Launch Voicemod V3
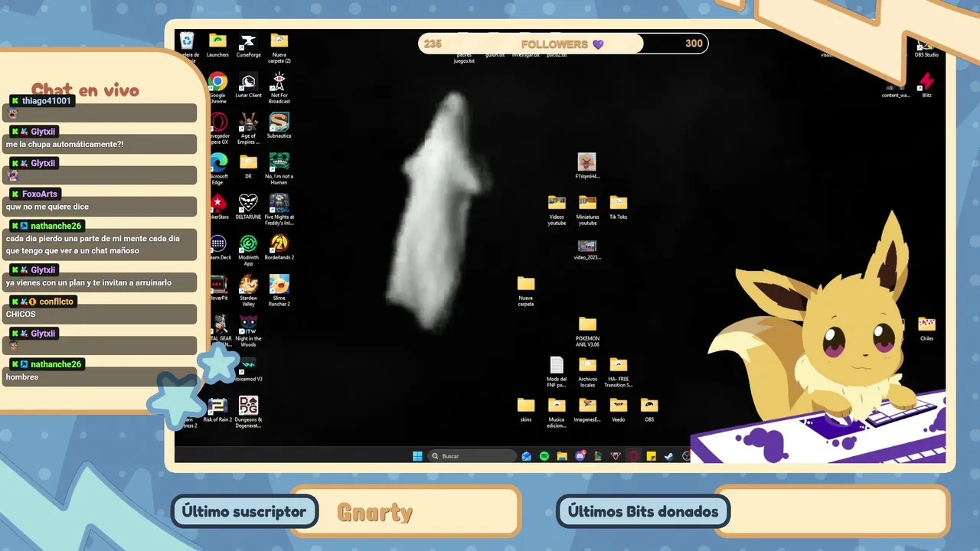Viewport: 980px width, 551px height. [x=248, y=370]
